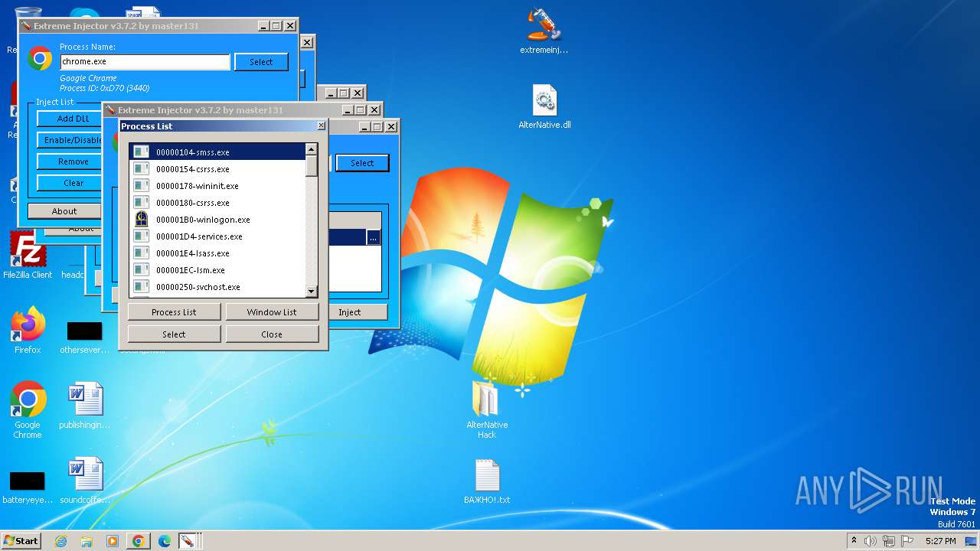Select the othersever... desktop file
Image resolution: width=980 pixels, height=551 pixels.
click(x=85, y=338)
